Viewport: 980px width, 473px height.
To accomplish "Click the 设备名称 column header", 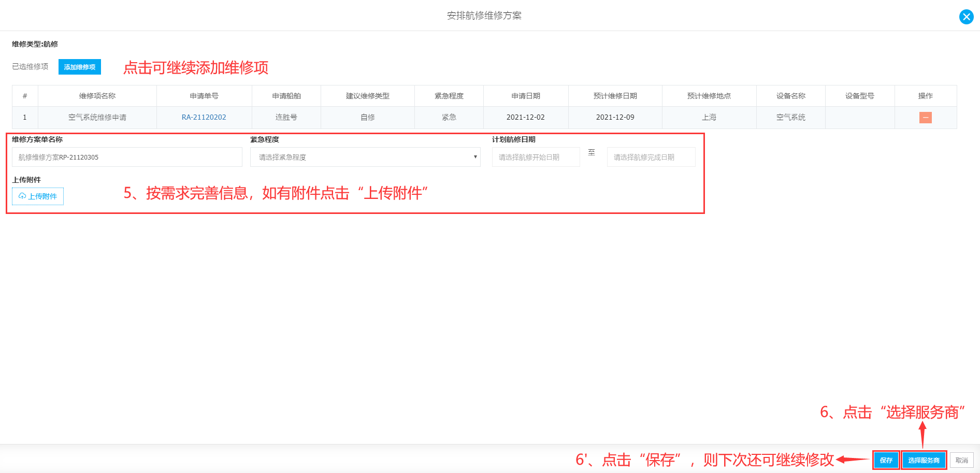I will [x=791, y=96].
